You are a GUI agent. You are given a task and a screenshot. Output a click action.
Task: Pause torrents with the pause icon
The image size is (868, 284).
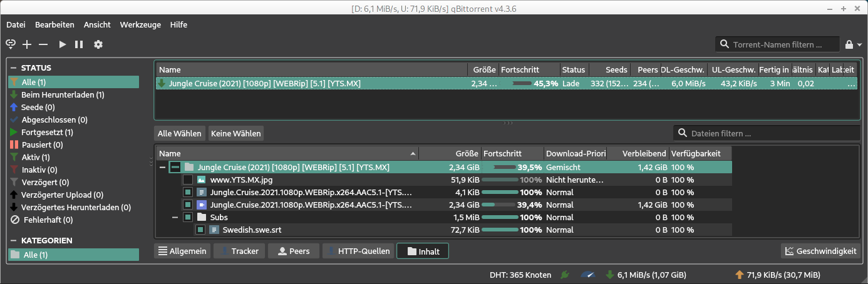tap(79, 44)
